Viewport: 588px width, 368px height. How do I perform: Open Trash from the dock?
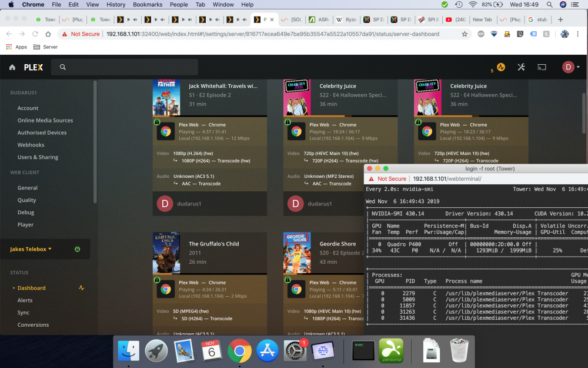tap(459, 350)
